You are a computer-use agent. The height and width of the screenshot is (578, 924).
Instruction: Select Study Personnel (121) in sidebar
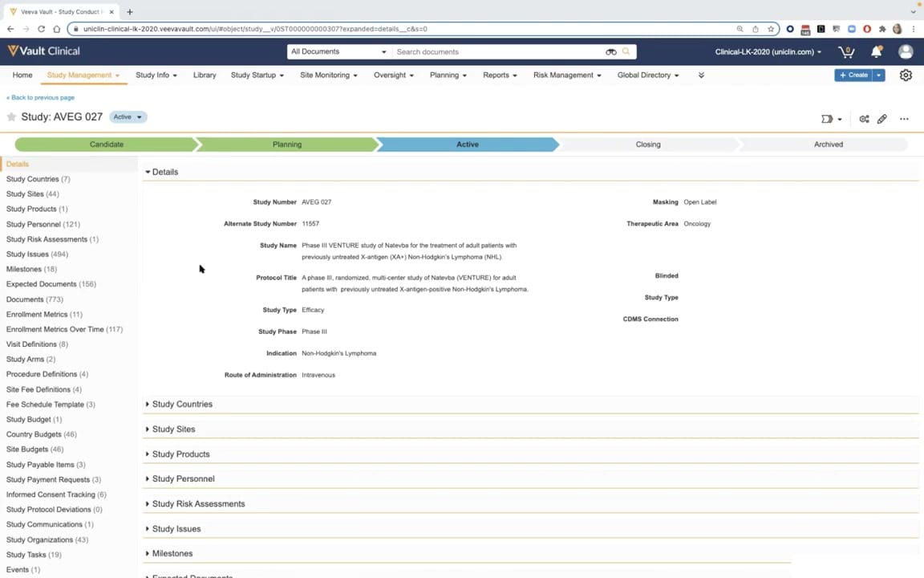pos(43,225)
